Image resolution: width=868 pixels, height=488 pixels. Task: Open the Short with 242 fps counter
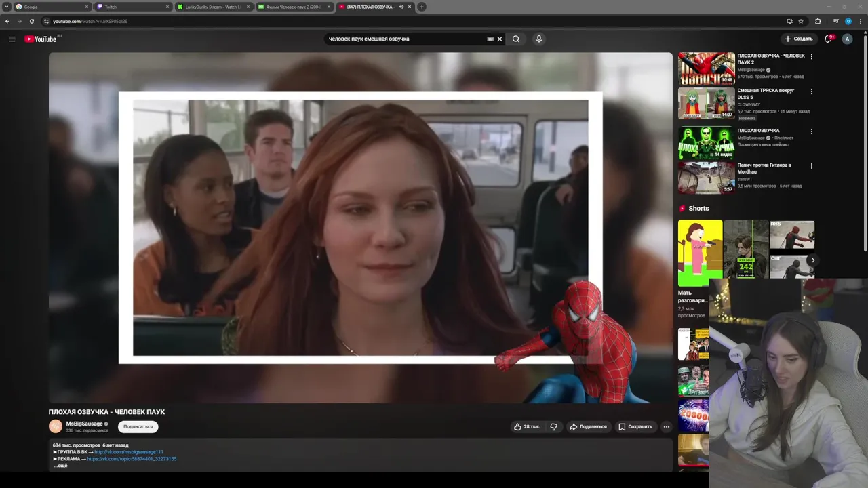click(x=746, y=249)
